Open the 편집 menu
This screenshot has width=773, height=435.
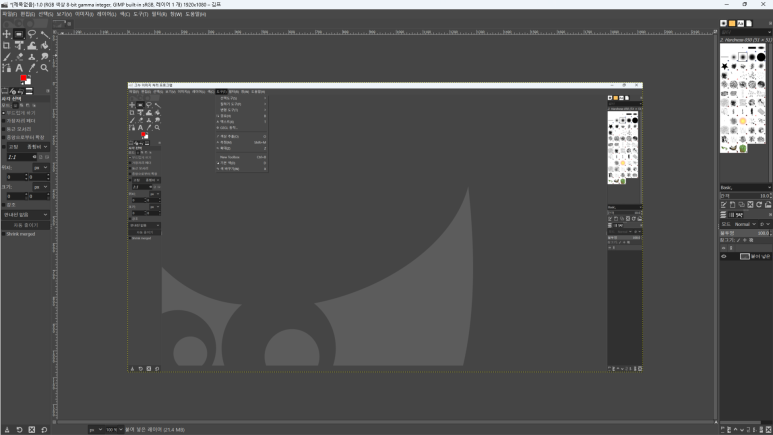(x=27, y=14)
